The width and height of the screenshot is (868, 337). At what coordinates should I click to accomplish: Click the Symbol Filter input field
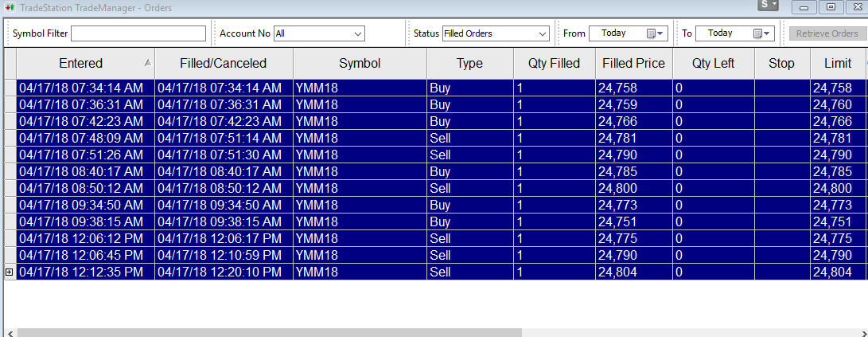tap(138, 33)
